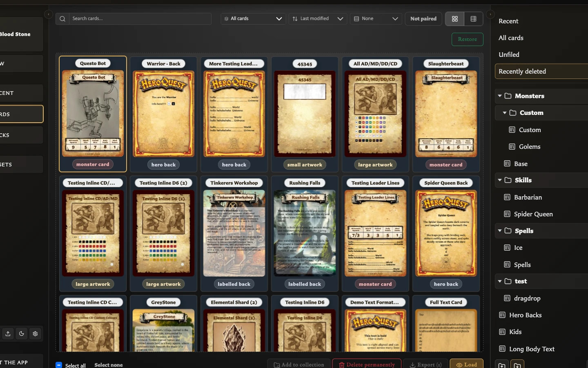Toggle dark mode moon icon
This screenshot has height=368, width=588.
pyautogui.click(x=22, y=334)
